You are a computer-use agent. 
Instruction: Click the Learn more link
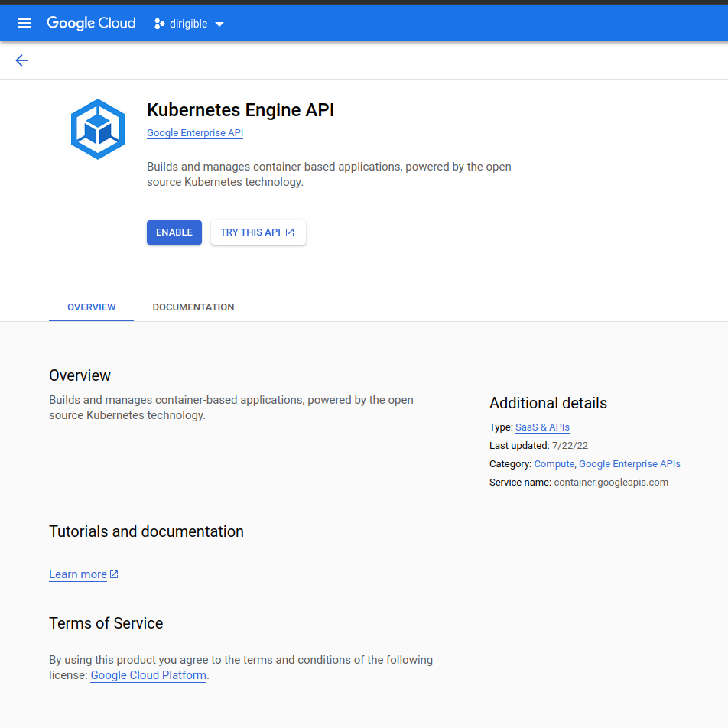(x=78, y=574)
